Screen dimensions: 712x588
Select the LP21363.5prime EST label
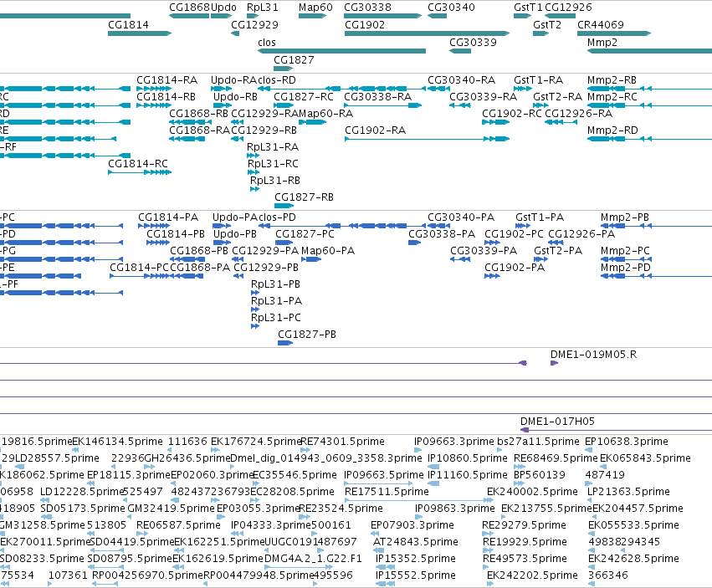pos(628,492)
